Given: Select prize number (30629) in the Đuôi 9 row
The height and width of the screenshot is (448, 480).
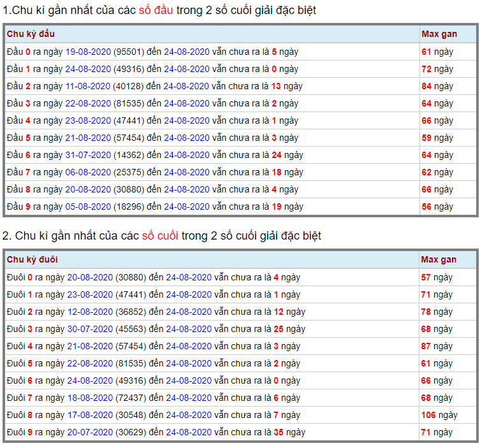Looking at the screenshot, I should [131, 432].
